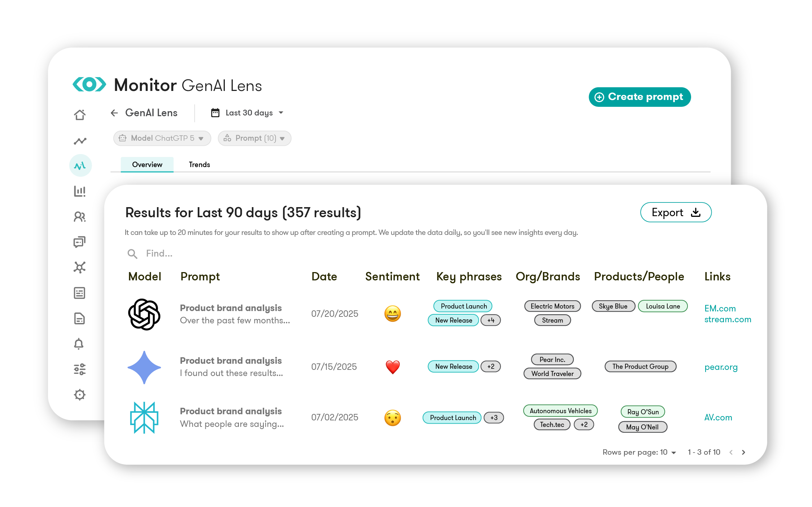Click the Create prompt button

[639, 97]
